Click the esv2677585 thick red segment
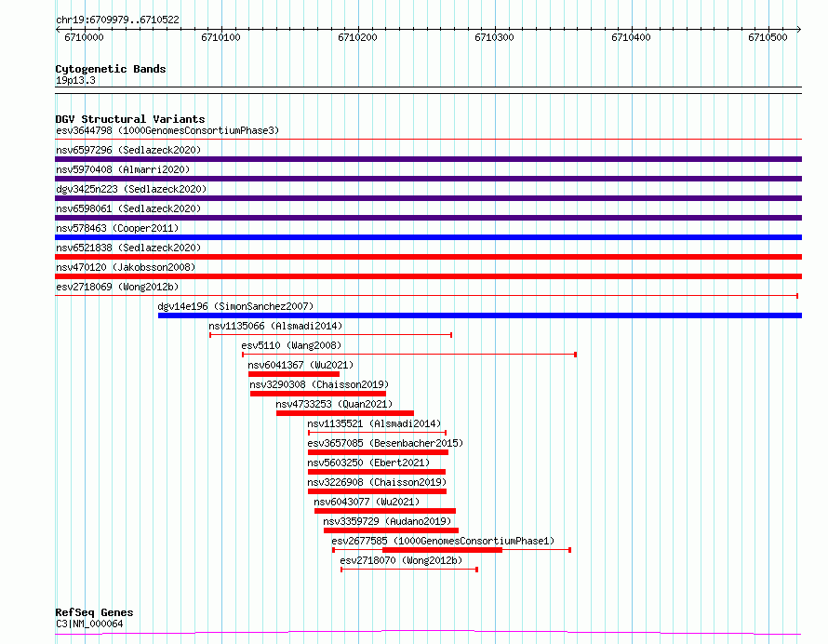 pos(442,550)
